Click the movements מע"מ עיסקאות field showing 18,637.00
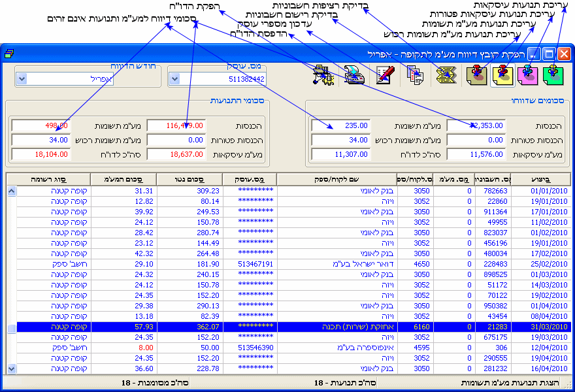Screen dimensions: 575x392 point(176,154)
